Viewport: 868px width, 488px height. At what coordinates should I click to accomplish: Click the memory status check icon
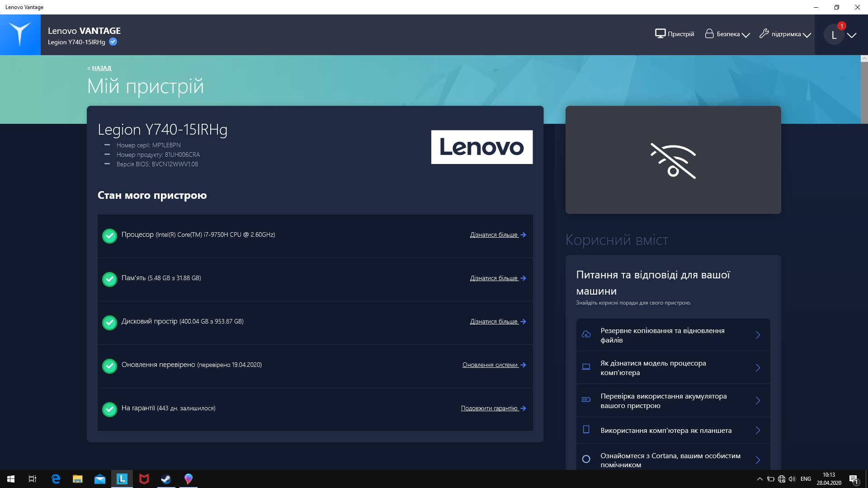[x=109, y=279]
